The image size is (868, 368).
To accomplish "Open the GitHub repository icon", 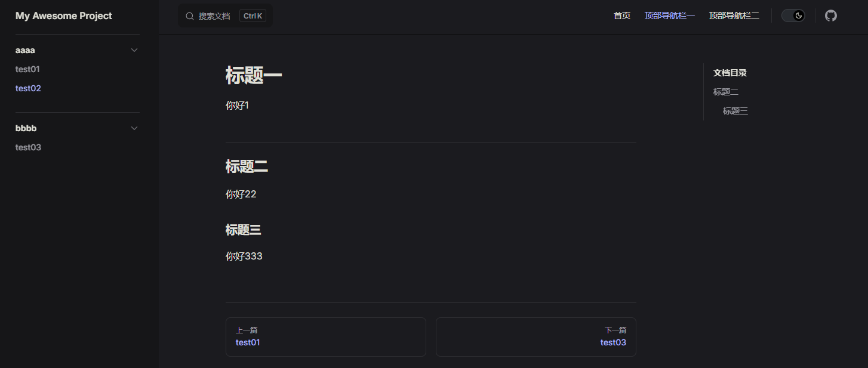I will tap(830, 16).
